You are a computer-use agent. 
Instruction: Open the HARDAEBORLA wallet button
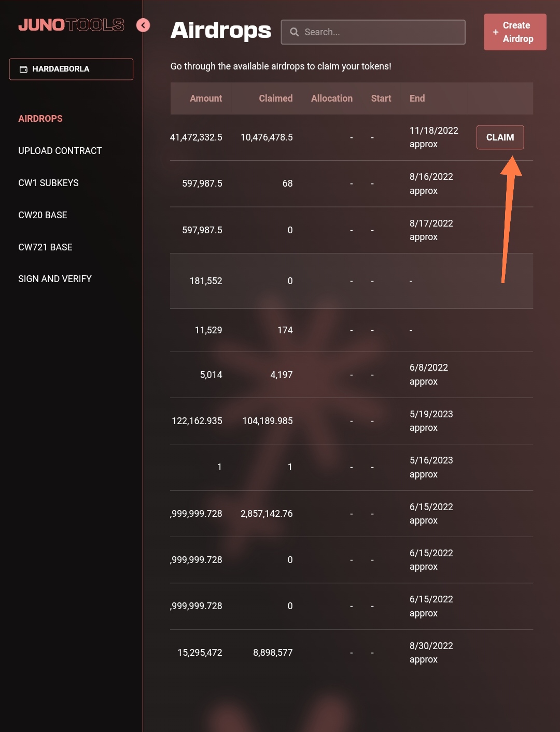point(71,69)
